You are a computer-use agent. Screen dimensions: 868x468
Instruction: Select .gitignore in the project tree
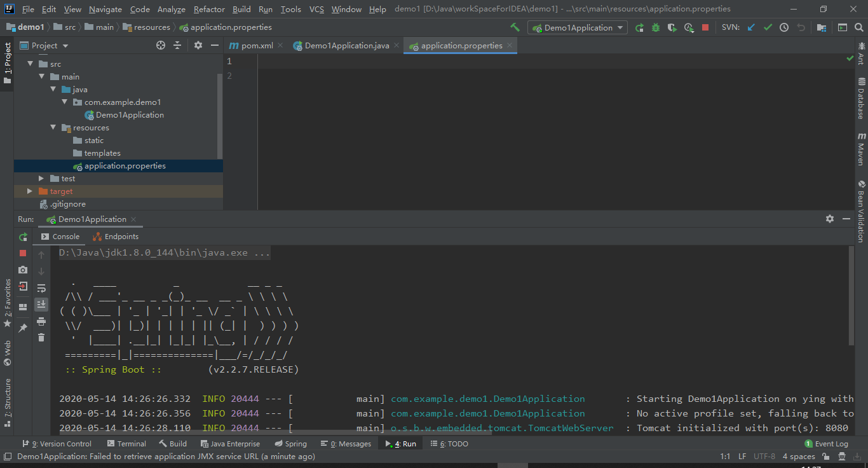[68, 204]
